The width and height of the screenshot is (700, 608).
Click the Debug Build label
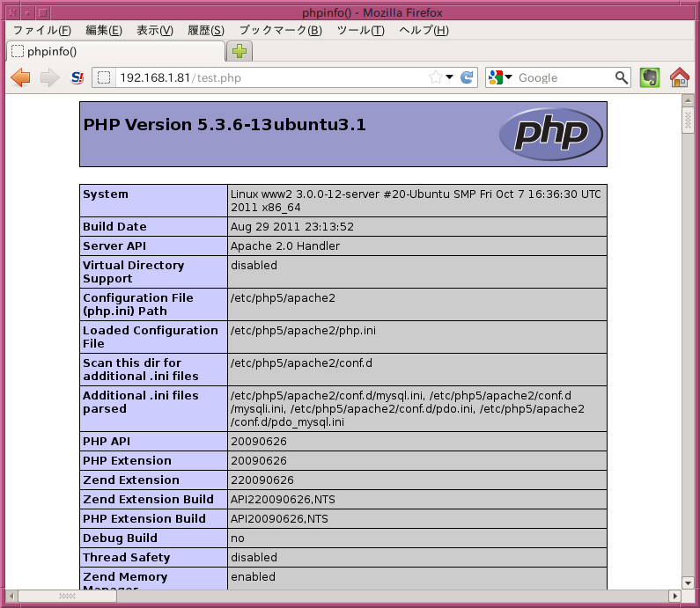pyautogui.click(x=120, y=538)
